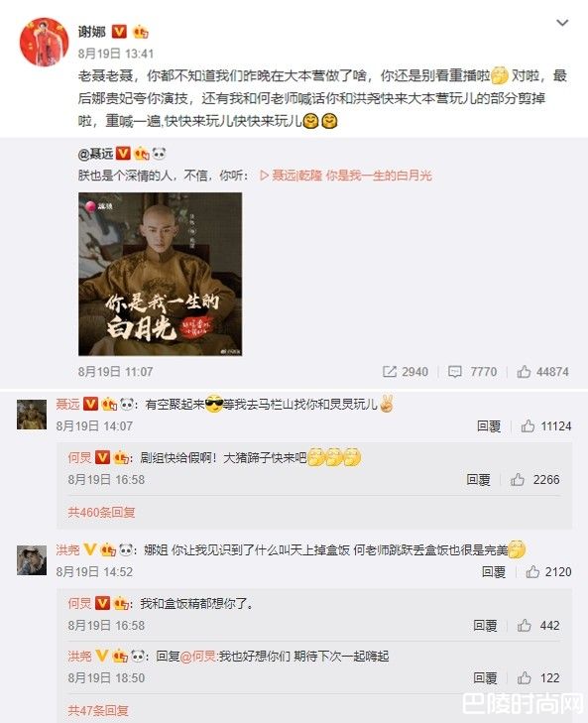588x723 pixels.
Task: Like 何炅's reply with 2266 likes
Action: coord(535,480)
